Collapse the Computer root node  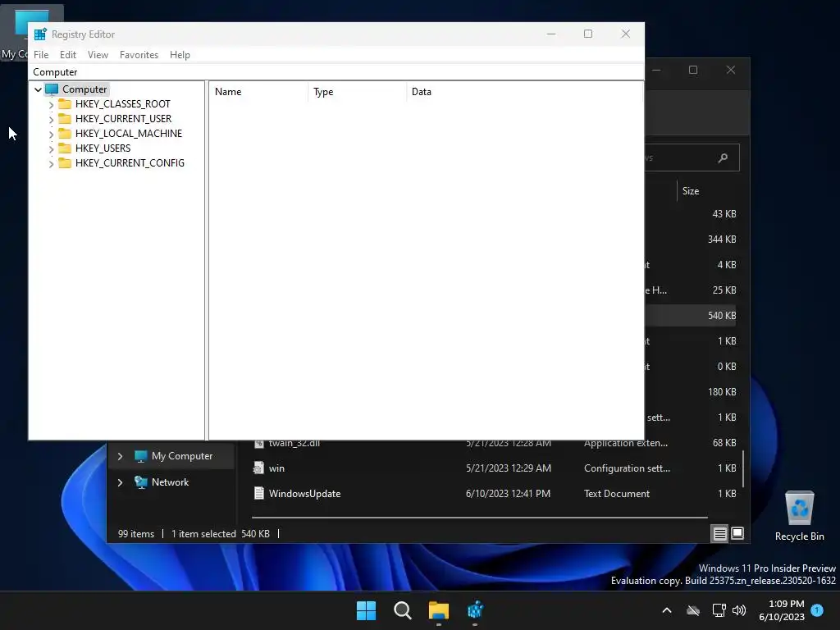coord(38,89)
